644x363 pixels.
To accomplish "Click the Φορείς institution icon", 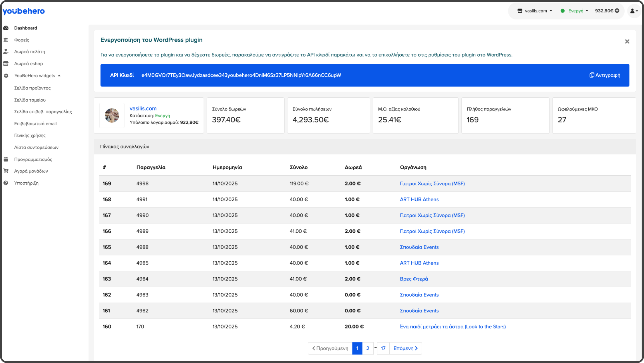I will [x=6, y=40].
